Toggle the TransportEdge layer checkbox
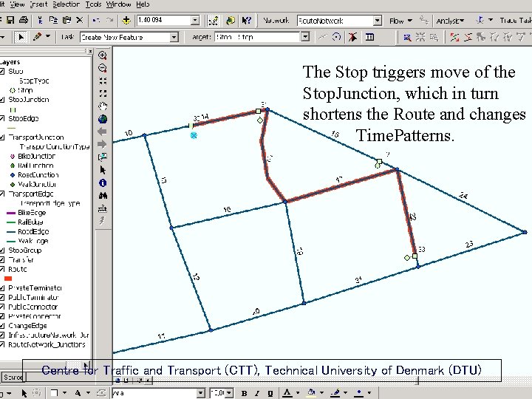This screenshot has width=532, height=399. coord(2,194)
